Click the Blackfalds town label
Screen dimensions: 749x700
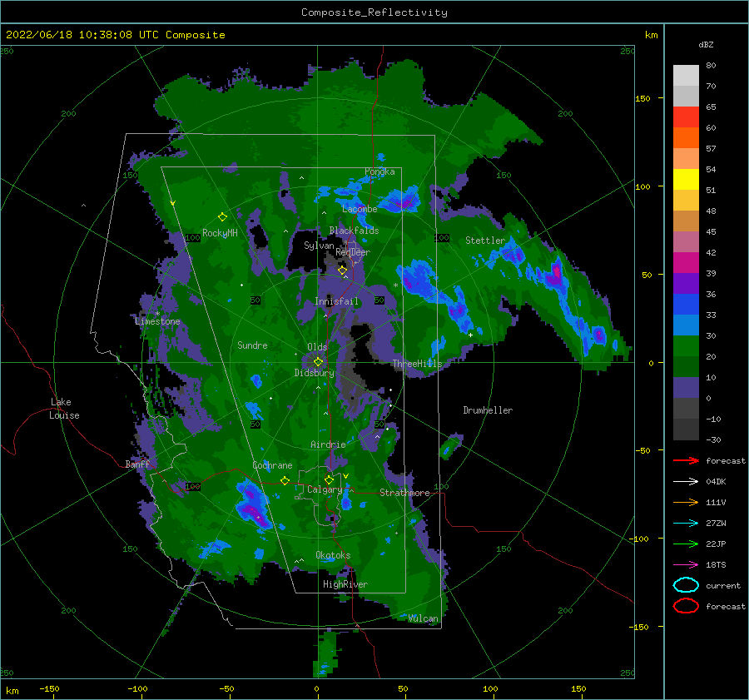click(354, 231)
